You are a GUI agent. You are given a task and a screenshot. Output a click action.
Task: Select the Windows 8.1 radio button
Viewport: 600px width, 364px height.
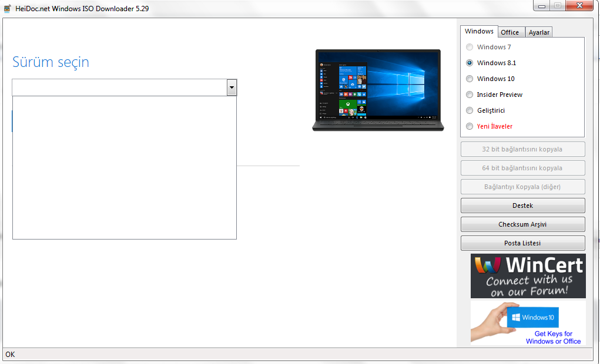[x=470, y=63]
